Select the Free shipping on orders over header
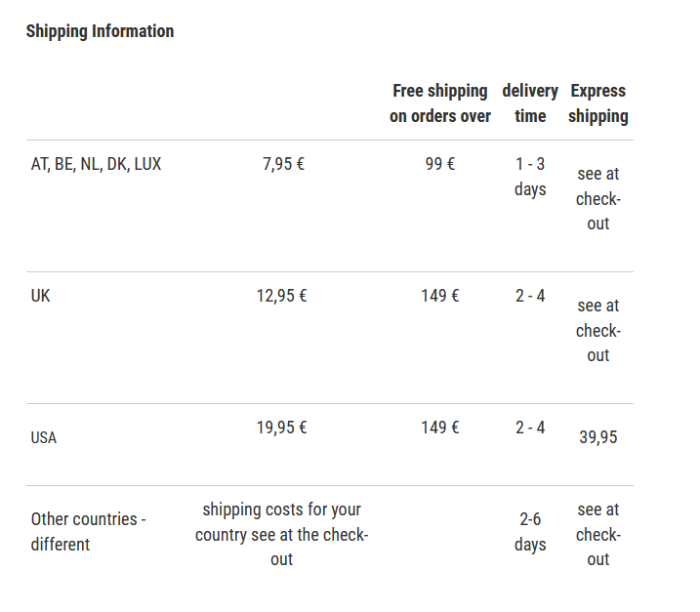The image size is (700, 612). [x=440, y=103]
